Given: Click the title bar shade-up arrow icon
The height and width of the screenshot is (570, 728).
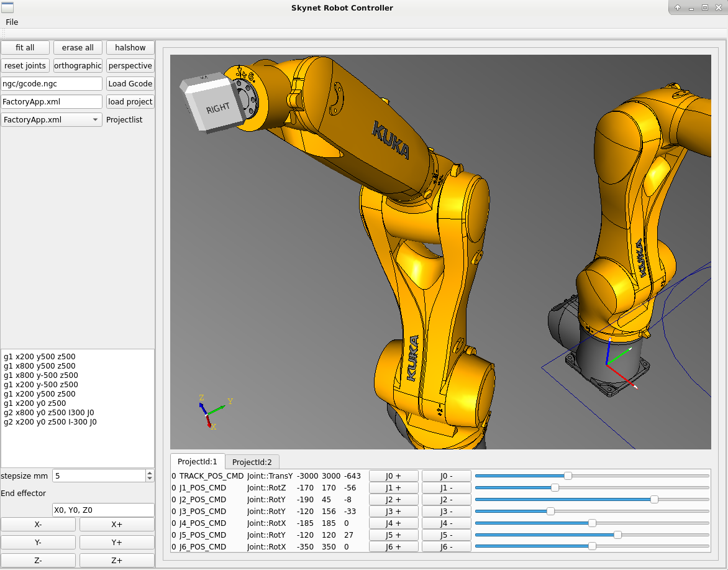Looking at the screenshot, I should click(678, 7).
